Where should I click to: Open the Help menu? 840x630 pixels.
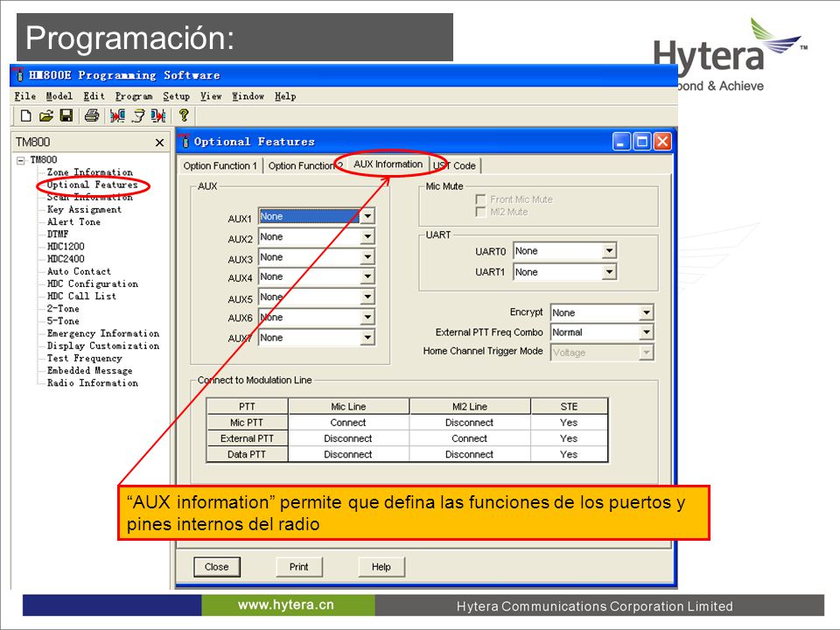285,96
